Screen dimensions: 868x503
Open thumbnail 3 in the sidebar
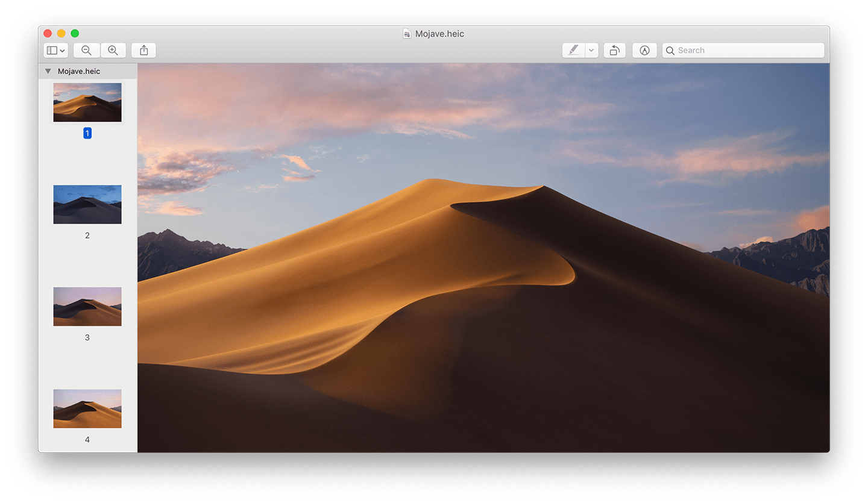pyautogui.click(x=87, y=307)
